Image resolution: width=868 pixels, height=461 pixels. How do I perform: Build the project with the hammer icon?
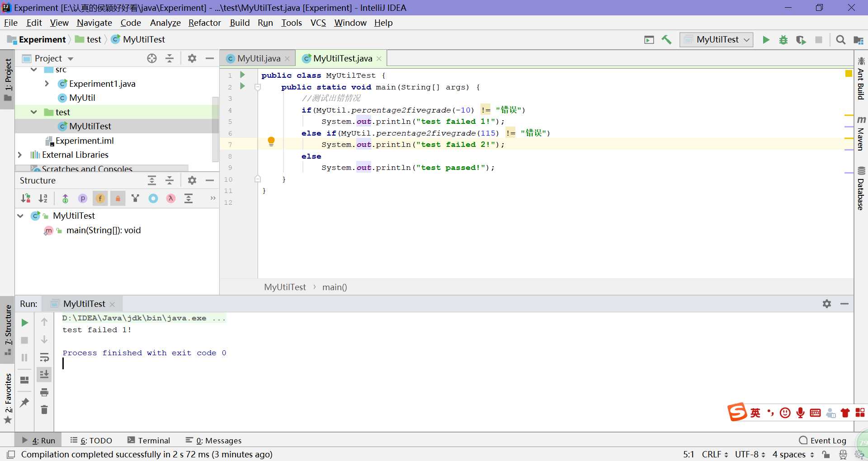(x=666, y=40)
